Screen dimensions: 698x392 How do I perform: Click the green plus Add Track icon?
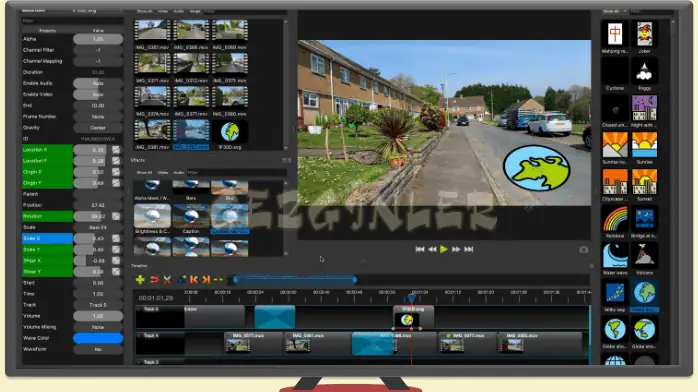[140, 279]
